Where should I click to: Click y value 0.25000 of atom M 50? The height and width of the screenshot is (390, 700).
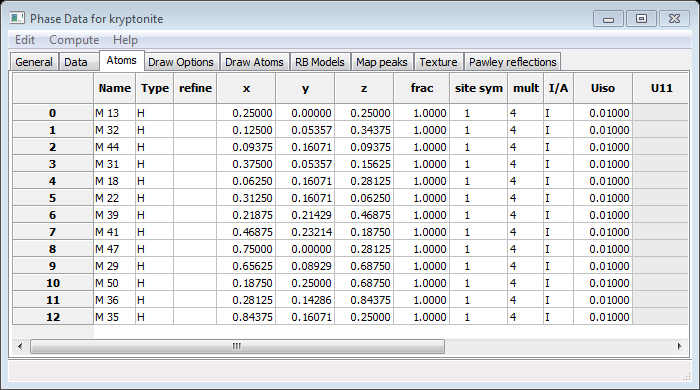(305, 283)
